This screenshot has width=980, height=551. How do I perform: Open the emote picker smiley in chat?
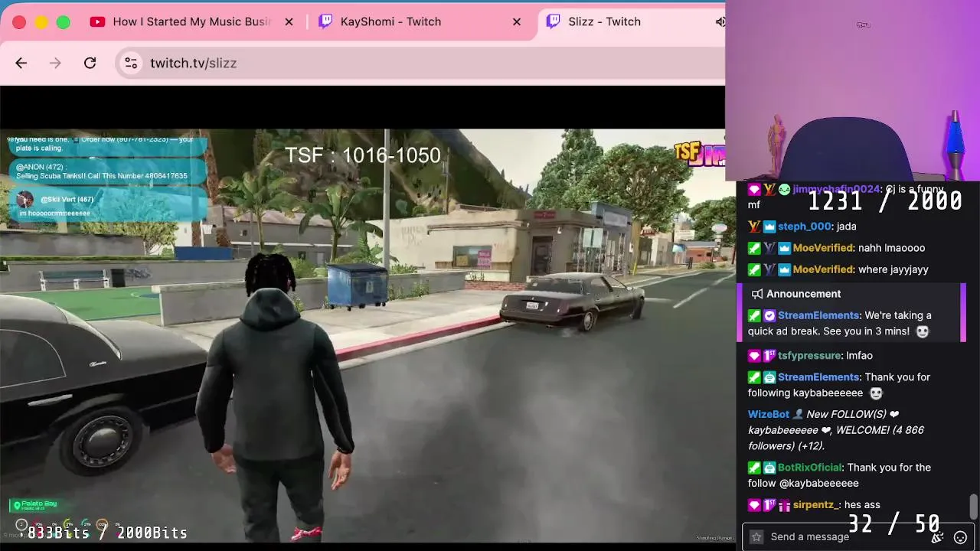tap(960, 537)
